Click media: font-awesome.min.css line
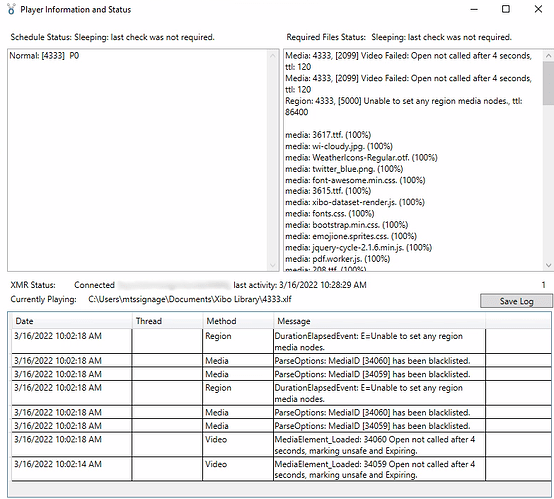This screenshot has width=554, height=499. coord(355,180)
